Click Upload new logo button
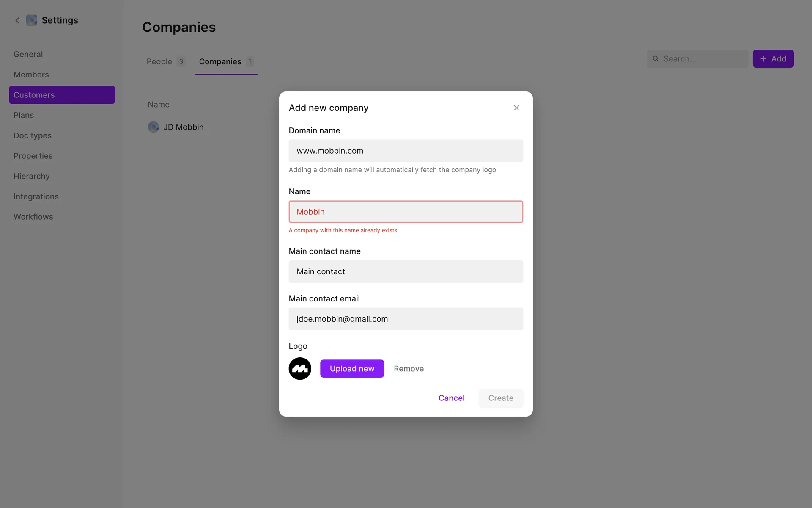This screenshot has height=508, width=812. point(352,369)
